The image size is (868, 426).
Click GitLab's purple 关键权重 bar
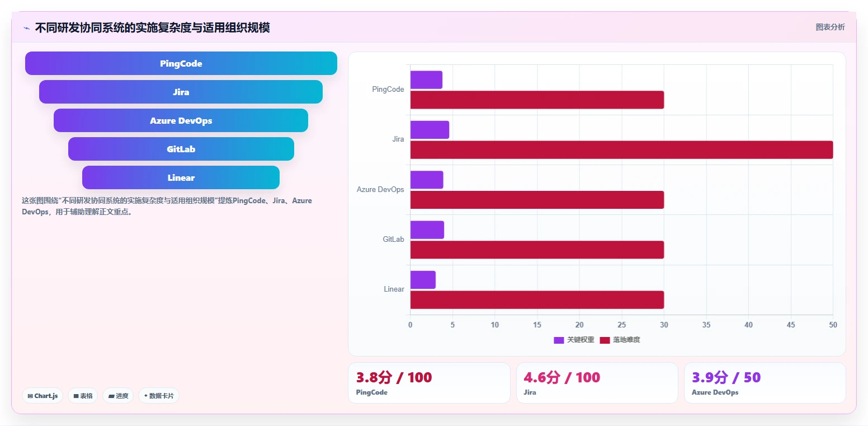[x=427, y=230]
